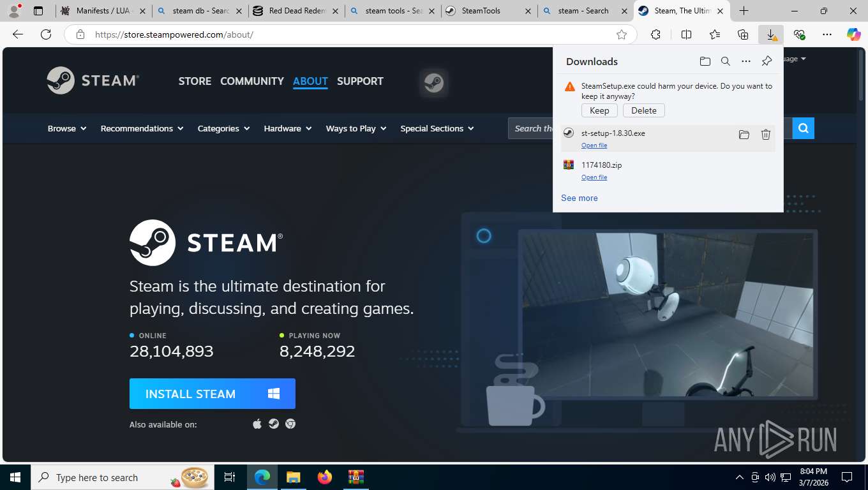
Task: Open browser extensions puzzle icon
Action: coord(655,34)
